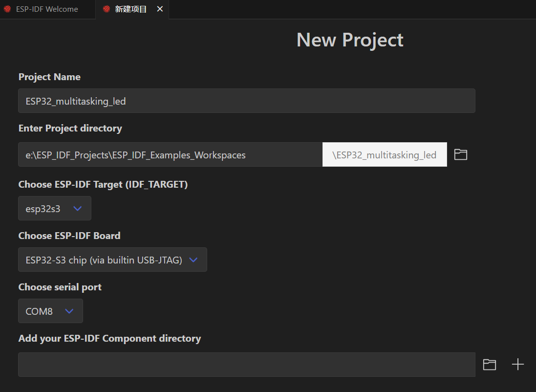Open the COM8 serial port dropdown
This screenshot has width=536, height=392.
coord(51,311)
